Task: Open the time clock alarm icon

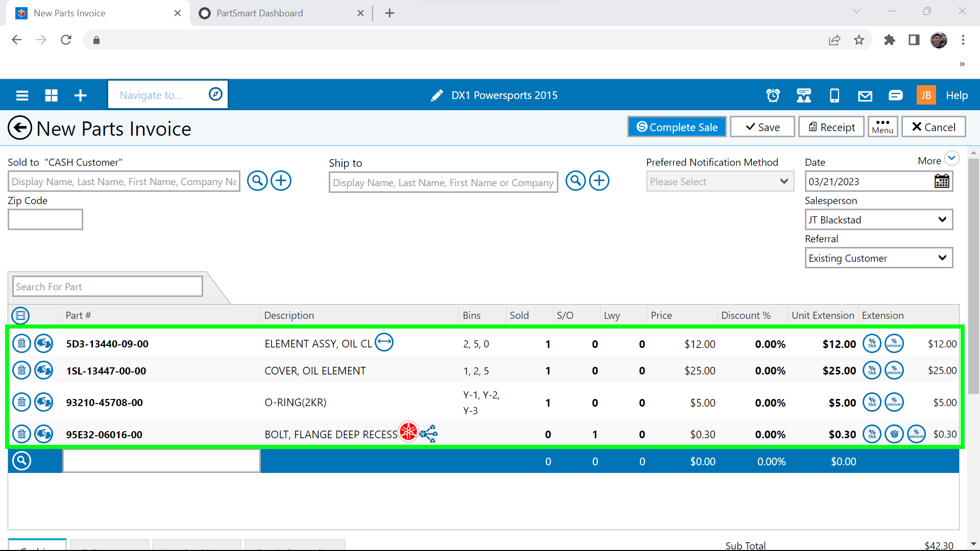Action: 773,95
